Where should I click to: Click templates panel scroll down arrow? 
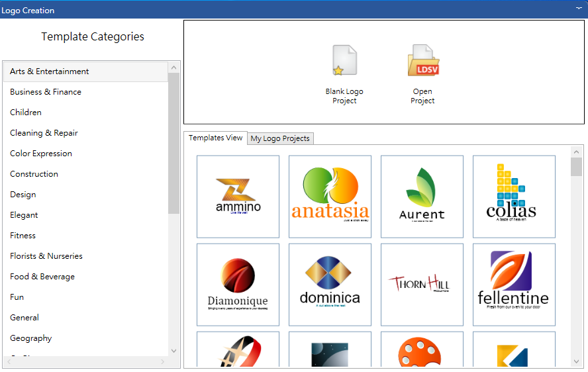[x=576, y=361]
